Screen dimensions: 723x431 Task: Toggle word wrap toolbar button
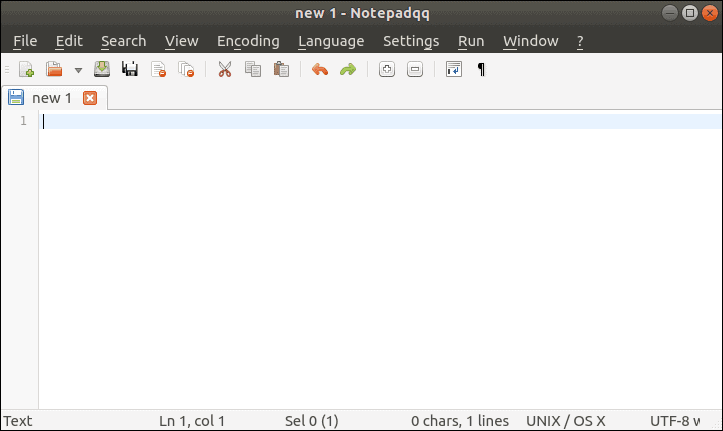tap(454, 69)
